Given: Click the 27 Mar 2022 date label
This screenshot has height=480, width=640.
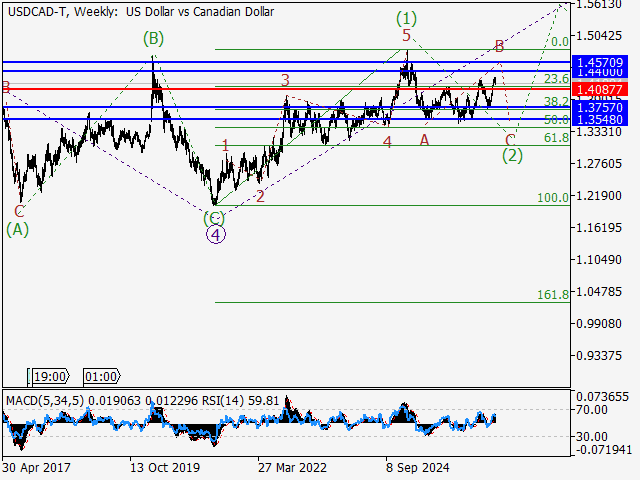Looking at the screenshot, I should pos(292,467).
